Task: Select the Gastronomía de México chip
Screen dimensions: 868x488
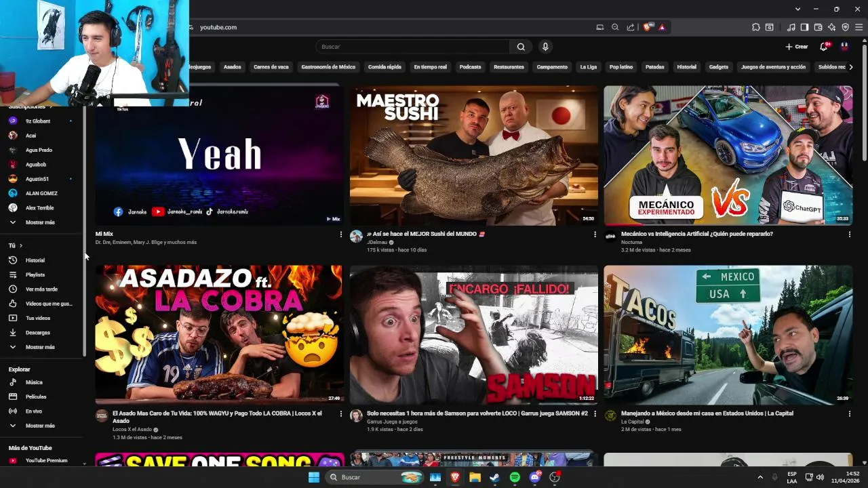Action: (328, 67)
